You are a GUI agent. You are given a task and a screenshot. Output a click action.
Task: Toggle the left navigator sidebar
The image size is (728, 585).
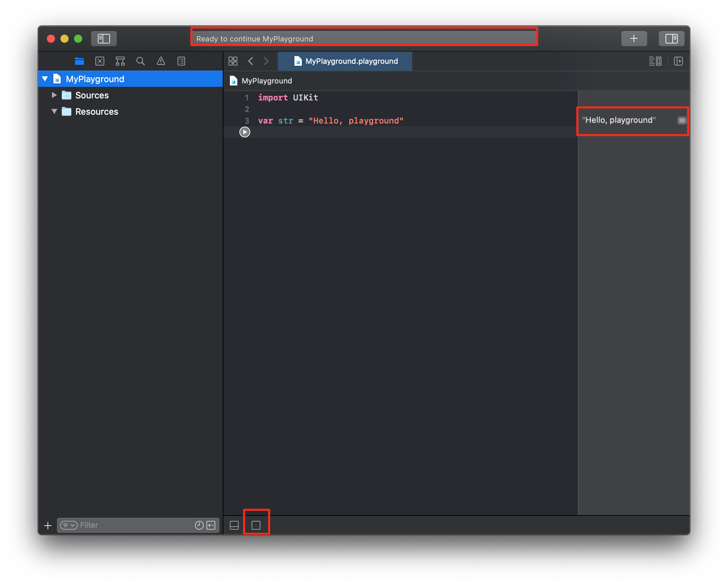click(x=104, y=38)
